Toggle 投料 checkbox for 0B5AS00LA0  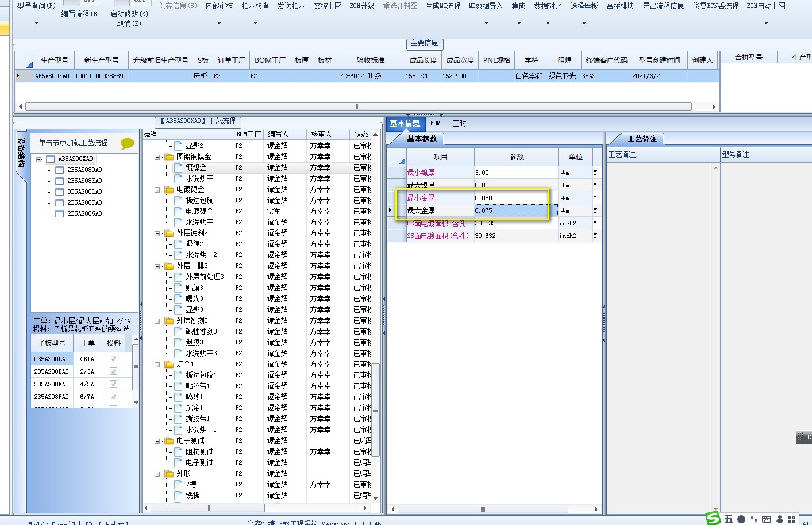113,359
